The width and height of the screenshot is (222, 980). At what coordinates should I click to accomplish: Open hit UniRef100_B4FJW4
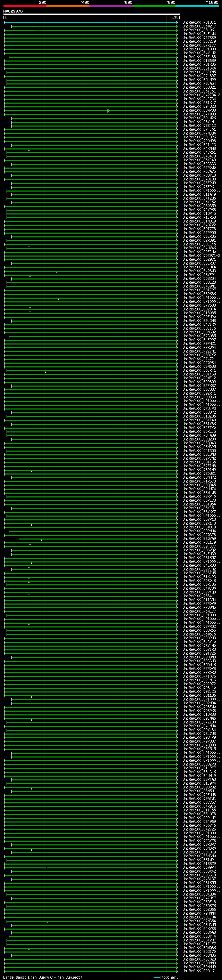(199, 34)
